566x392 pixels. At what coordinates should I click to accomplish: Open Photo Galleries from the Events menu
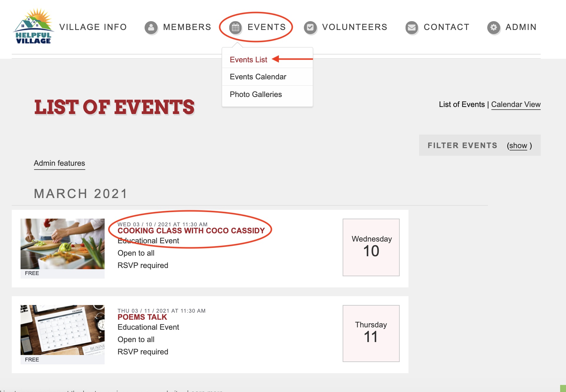[255, 94]
